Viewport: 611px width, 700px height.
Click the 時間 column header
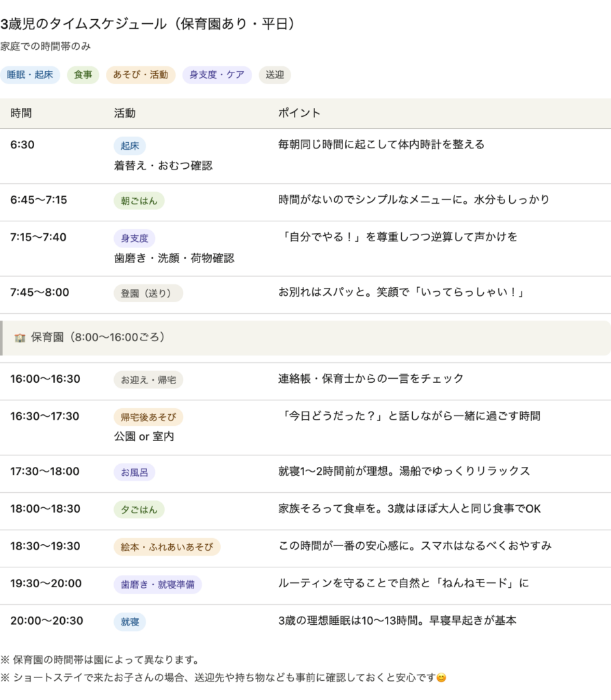point(21,113)
